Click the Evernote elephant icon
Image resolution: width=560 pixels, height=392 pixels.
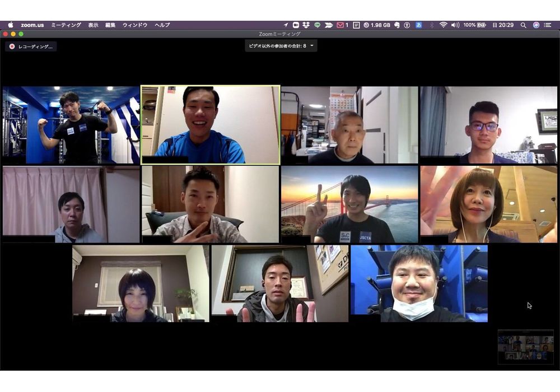[x=396, y=25]
